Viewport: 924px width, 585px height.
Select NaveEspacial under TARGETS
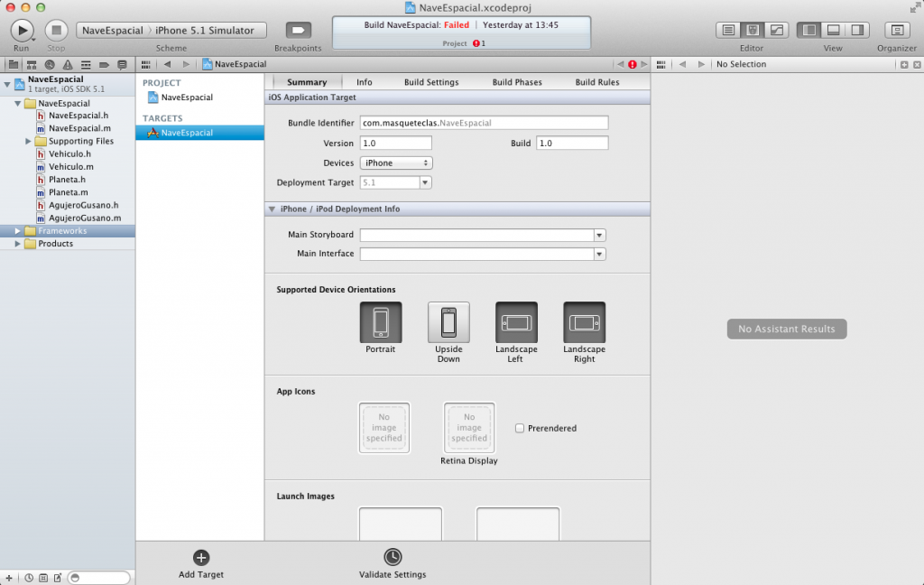coord(199,133)
